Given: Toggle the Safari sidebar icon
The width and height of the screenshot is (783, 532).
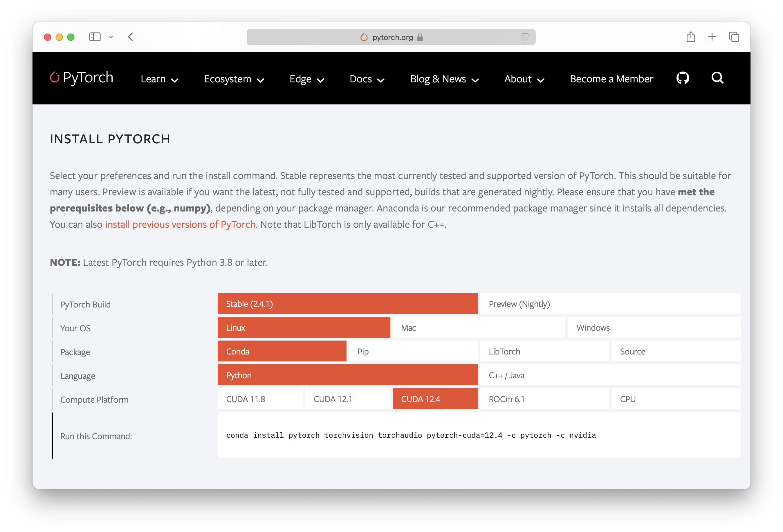Looking at the screenshot, I should tap(95, 37).
